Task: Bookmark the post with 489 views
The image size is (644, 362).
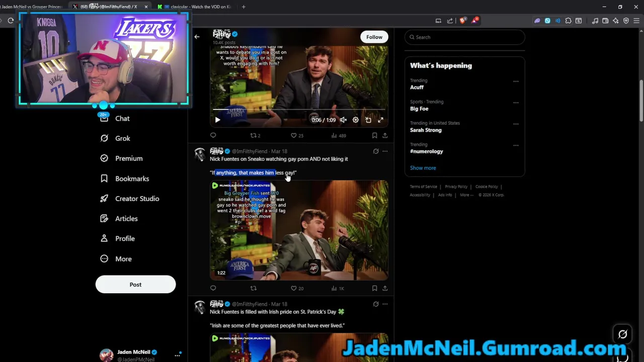Action: point(374,135)
